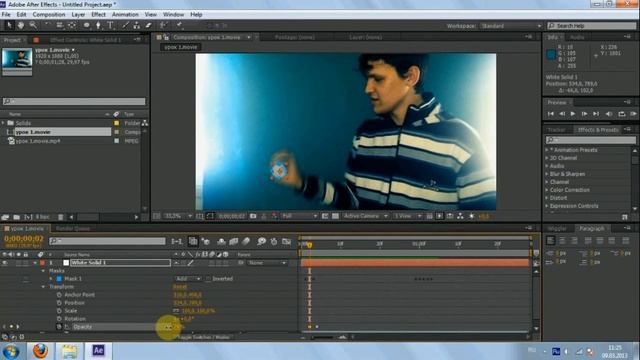Screen dimensions: 640x360
Task: Toggle visibility eye of White Solid 1
Action: (x=5, y=263)
